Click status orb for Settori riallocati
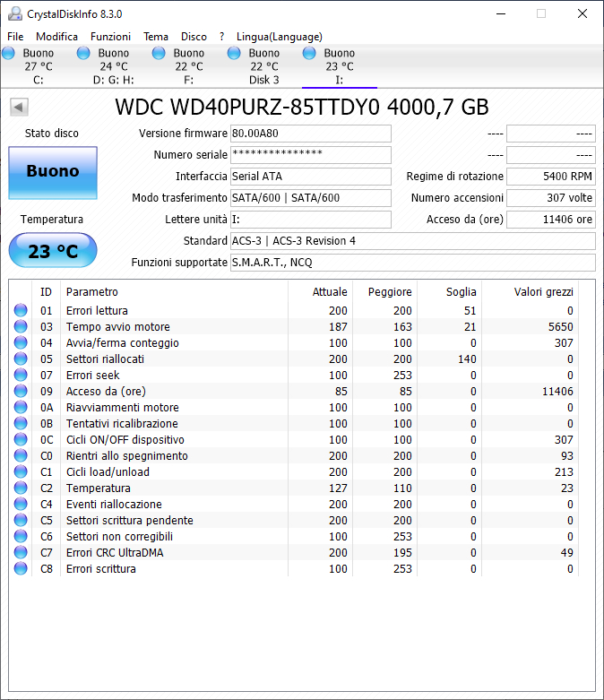604x700 pixels. click(x=21, y=359)
